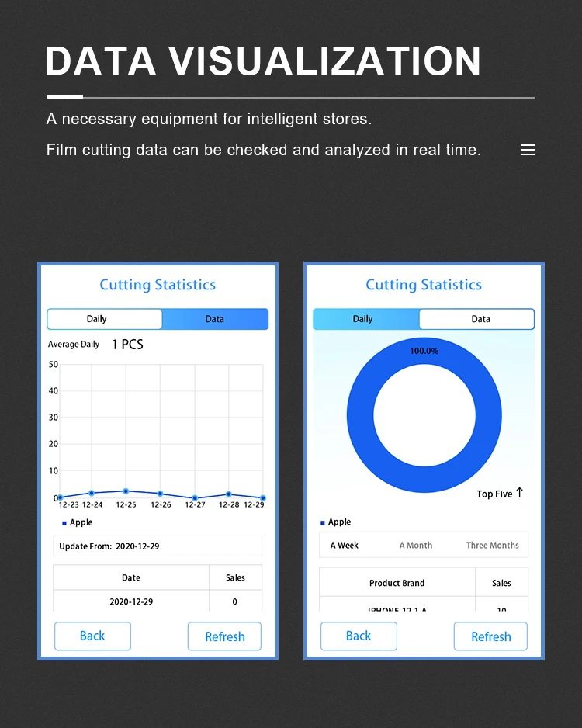Click the Apple legend marker under line chart
This screenshot has width=582, height=728.
64,523
